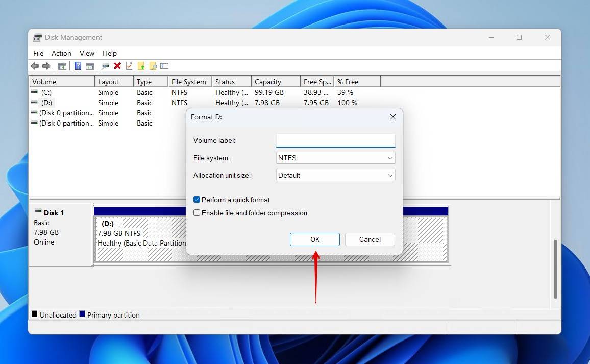Open Help via blue question mark icon
Screen dimensions: 590x364
pyautogui.click(x=78, y=66)
